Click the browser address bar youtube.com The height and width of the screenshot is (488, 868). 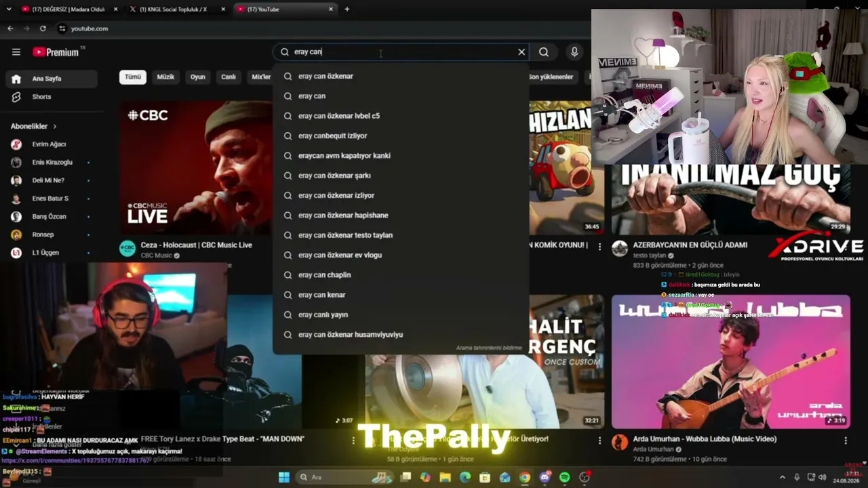pos(90,28)
